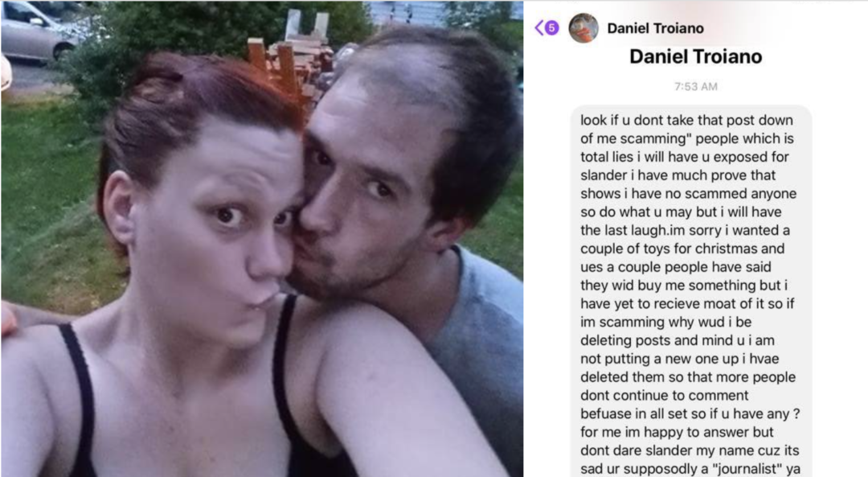Screen dimensions: 868x477
Task: Select the gray message bubble from Daniel
Action: (691, 291)
